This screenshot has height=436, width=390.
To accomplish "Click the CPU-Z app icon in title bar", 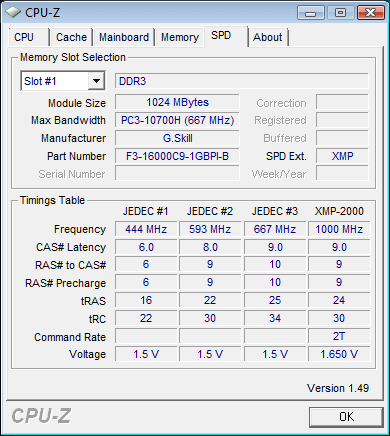I will pyautogui.click(x=13, y=12).
